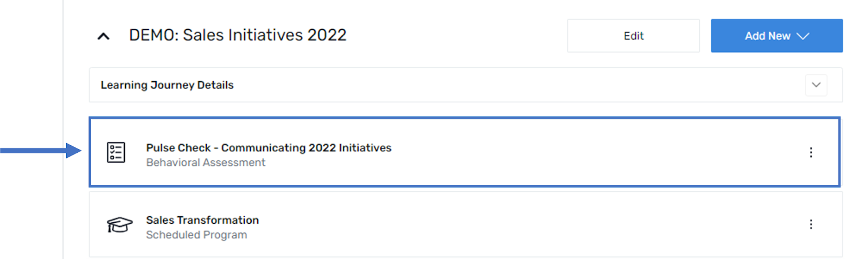Expand Learning Journey Details with chevron box
Screen dimensions: 868x259
[816, 85]
